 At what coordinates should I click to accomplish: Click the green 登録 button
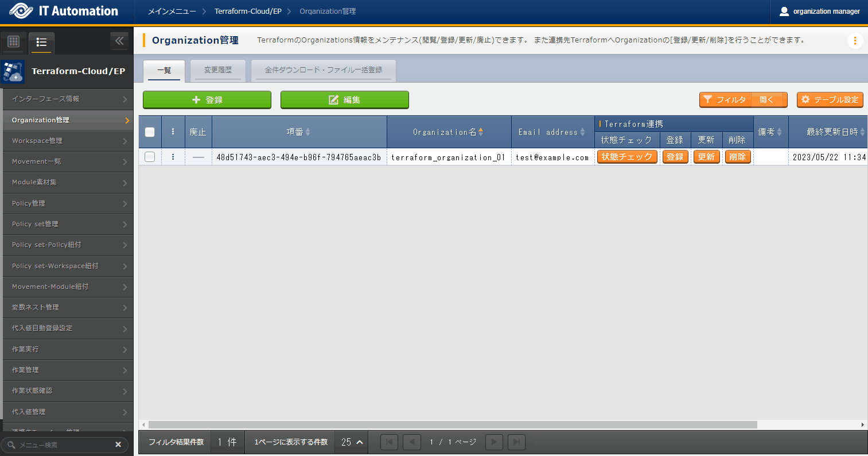(x=207, y=99)
